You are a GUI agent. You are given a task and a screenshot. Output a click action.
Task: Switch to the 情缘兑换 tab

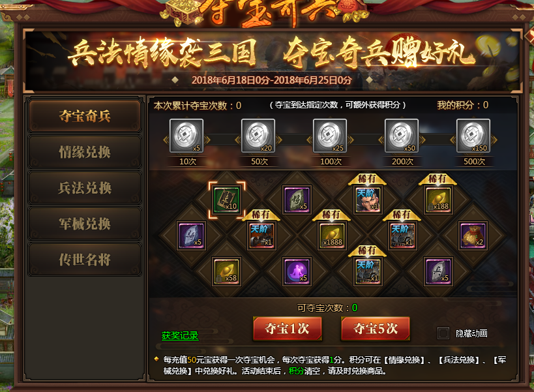pos(85,152)
